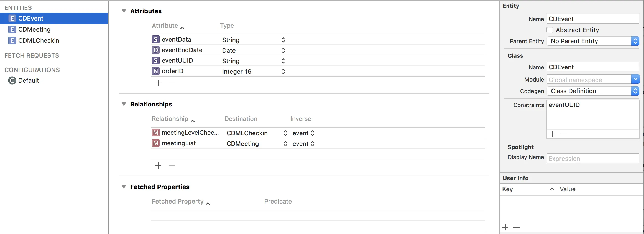Screen dimensions: 644x234
Task: Collapse the Attributes section
Action: 124,11
